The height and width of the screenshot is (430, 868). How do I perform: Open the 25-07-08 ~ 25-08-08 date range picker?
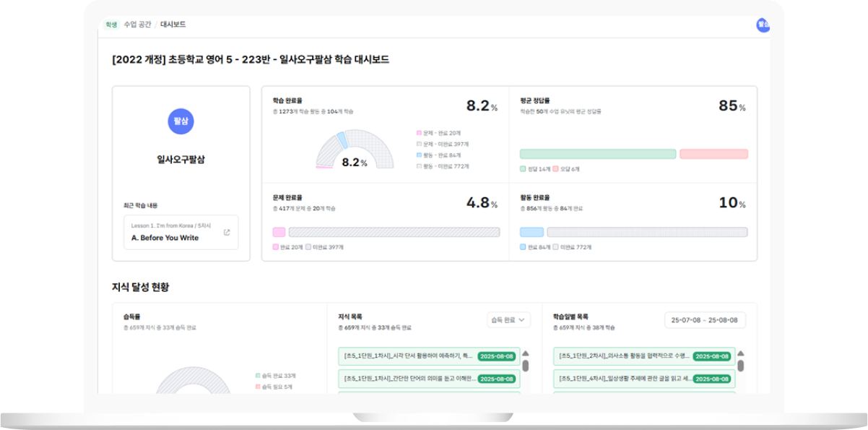click(705, 319)
